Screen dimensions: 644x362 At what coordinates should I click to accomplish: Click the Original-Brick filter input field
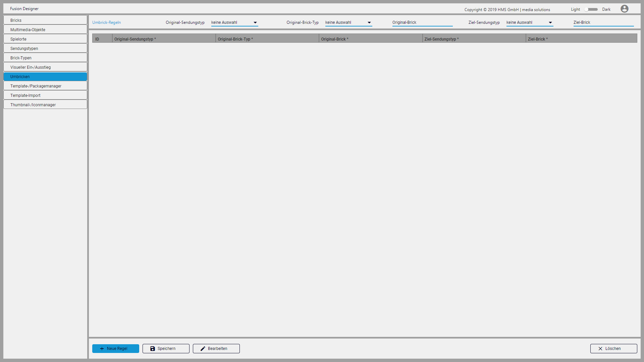[x=422, y=22]
